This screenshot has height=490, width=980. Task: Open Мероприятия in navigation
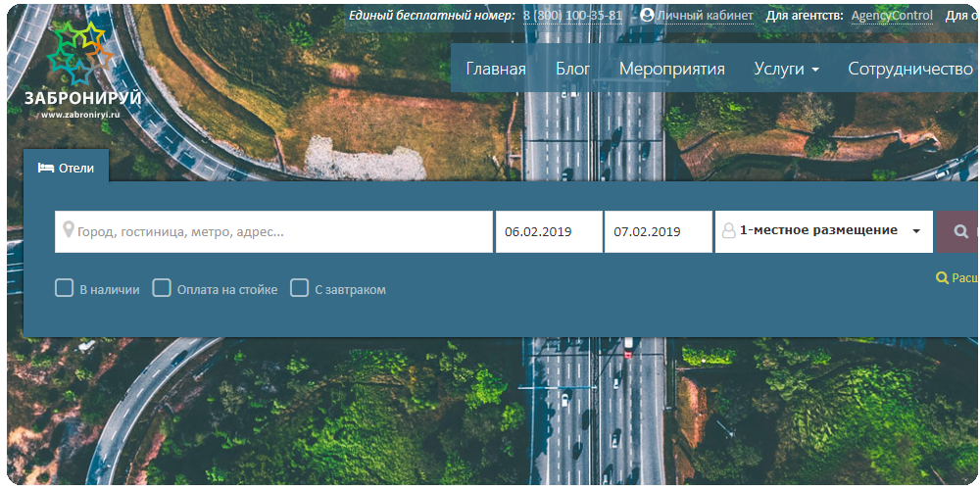click(672, 70)
